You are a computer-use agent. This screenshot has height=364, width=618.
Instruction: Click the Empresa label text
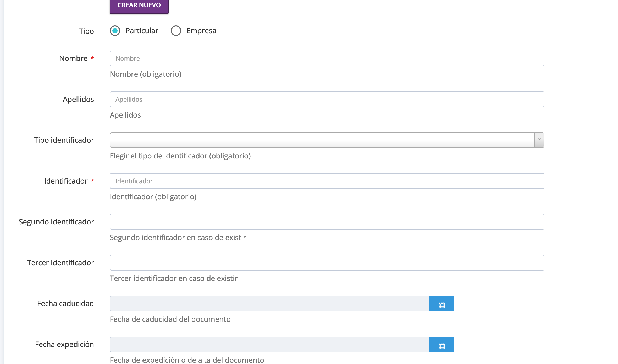(201, 31)
